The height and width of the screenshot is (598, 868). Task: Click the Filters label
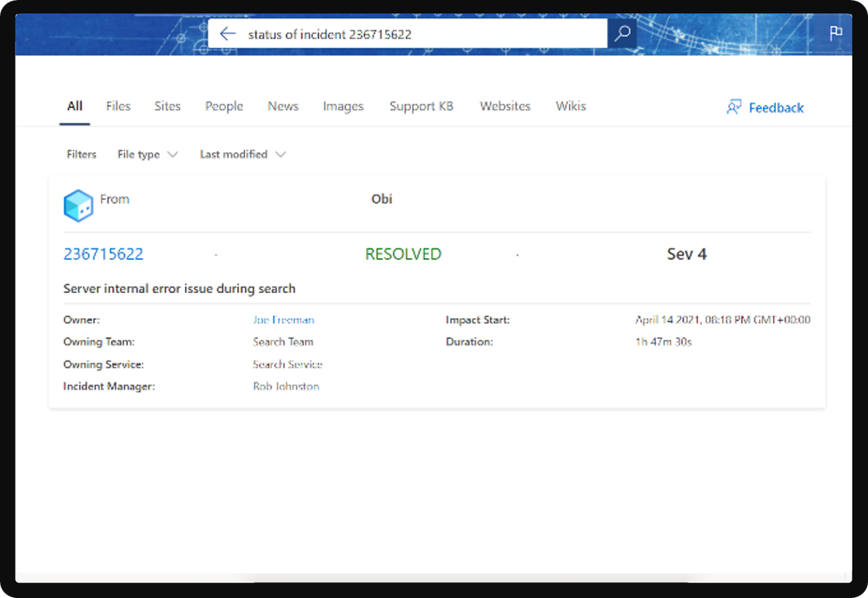[x=82, y=154]
